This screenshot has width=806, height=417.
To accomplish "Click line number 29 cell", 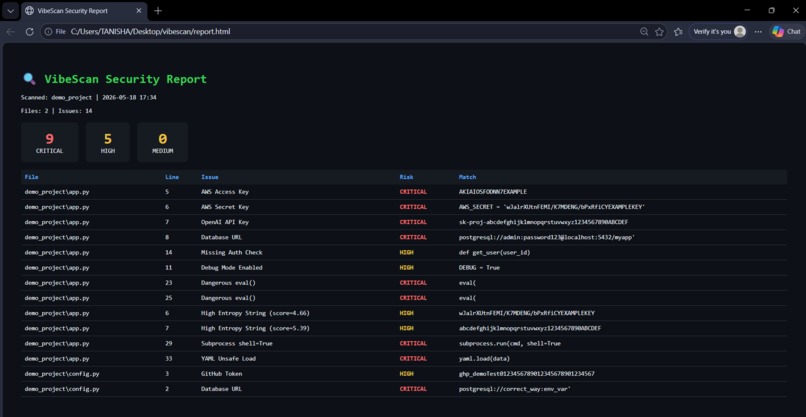I will [x=169, y=343].
